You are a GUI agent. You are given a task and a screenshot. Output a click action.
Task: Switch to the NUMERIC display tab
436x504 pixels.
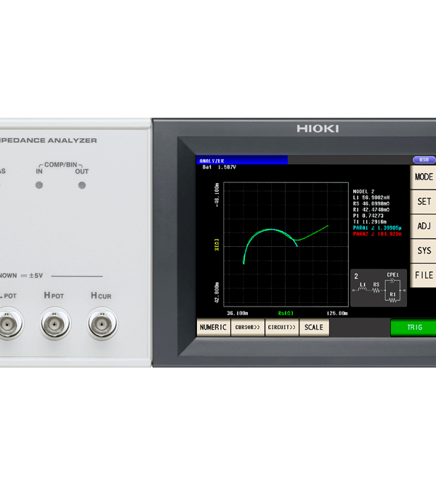[x=213, y=328]
